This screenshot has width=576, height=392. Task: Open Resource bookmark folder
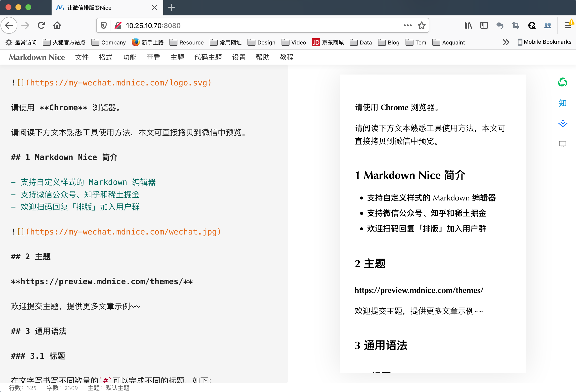point(187,42)
